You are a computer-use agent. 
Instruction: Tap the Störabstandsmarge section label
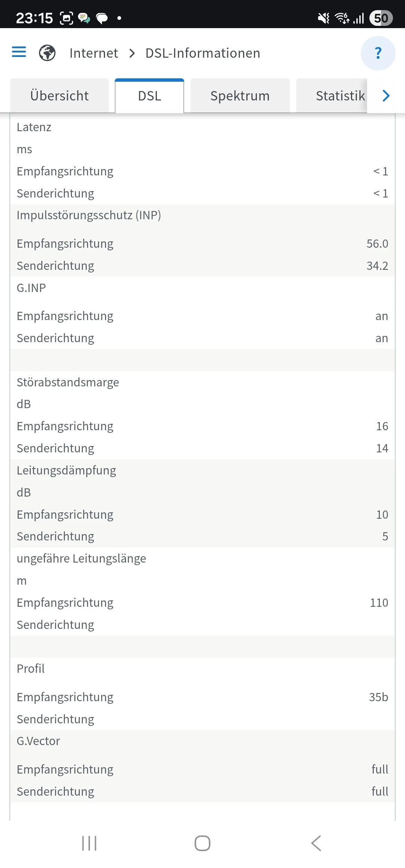tap(68, 382)
